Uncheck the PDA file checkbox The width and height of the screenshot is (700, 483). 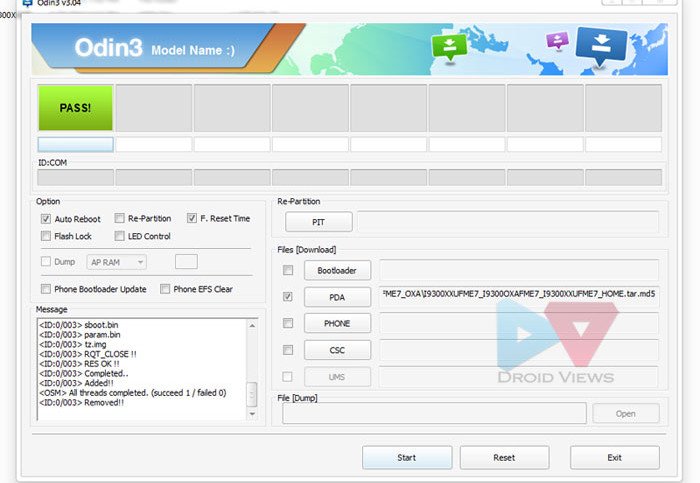[288, 296]
